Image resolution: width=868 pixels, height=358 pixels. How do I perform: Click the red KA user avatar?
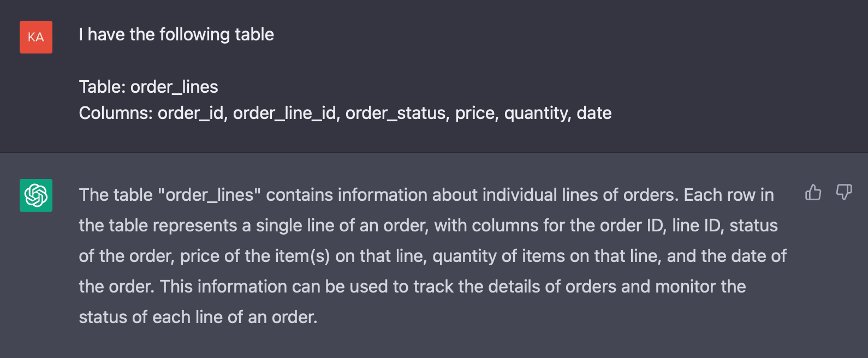[x=36, y=37]
